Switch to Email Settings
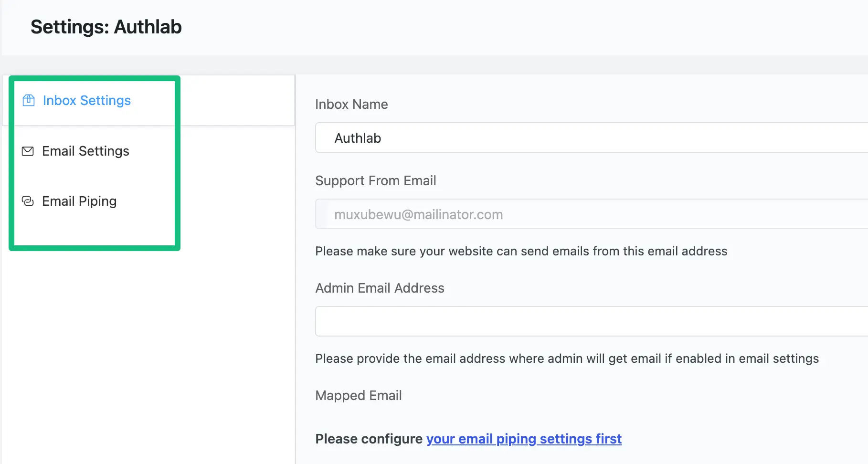This screenshot has width=868, height=464. coord(85,151)
